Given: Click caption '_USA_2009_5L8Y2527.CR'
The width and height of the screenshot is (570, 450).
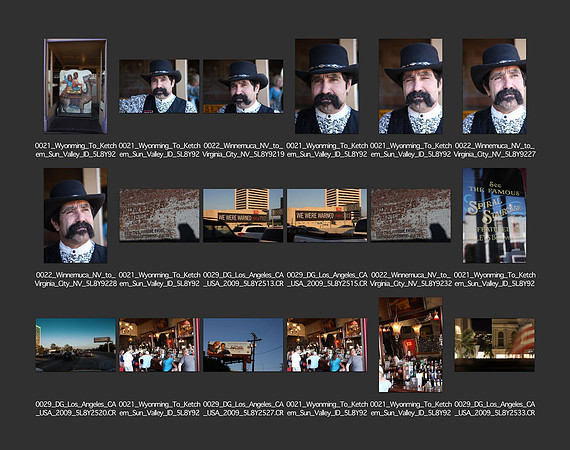Looking at the screenshot, I should 243,413.
